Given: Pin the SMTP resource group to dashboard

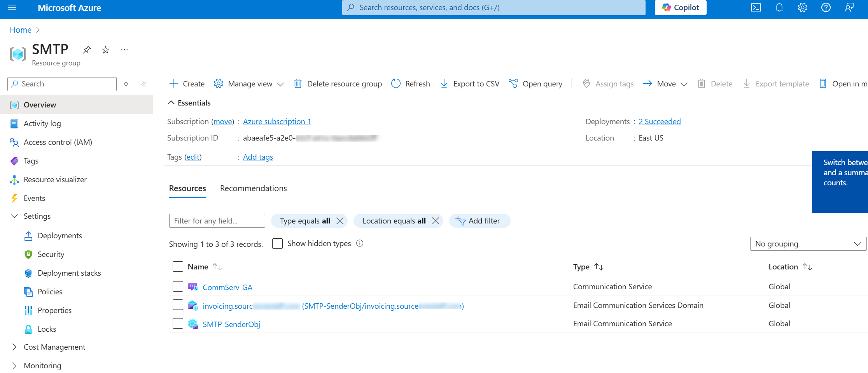Looking at the screenshot, I should [87, 49].
